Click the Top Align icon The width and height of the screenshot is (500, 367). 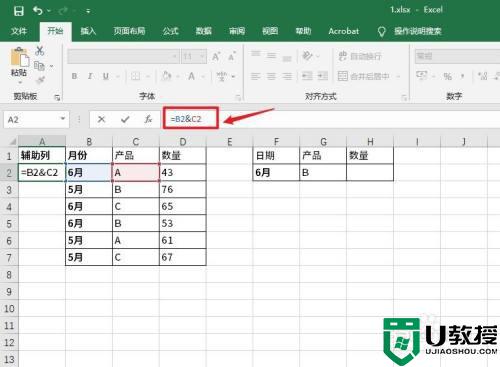coord(256,55)
